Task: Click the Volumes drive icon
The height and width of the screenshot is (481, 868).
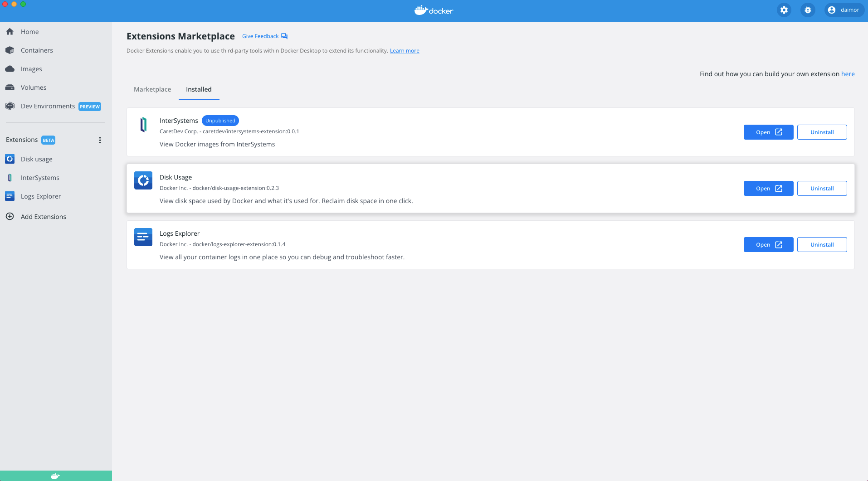Action: 10,87
